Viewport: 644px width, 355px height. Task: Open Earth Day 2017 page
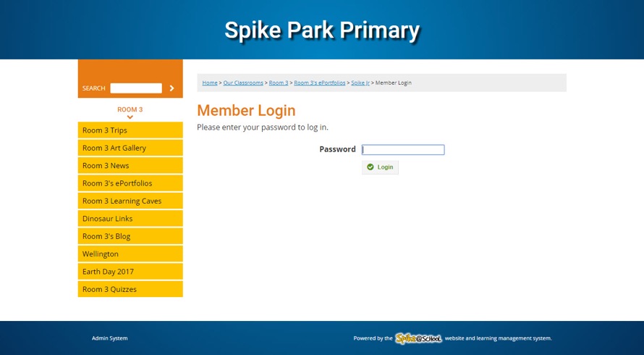click(130, 272)
